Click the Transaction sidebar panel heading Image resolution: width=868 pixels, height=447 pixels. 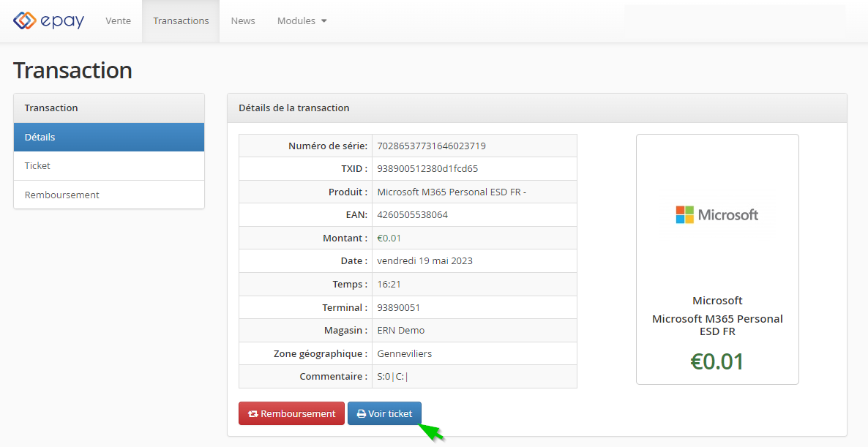coord(109,108)
